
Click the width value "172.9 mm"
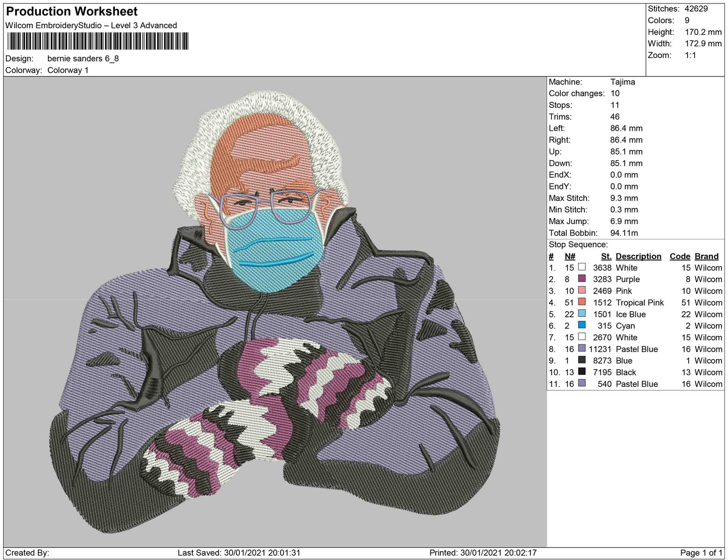[703, 43]
